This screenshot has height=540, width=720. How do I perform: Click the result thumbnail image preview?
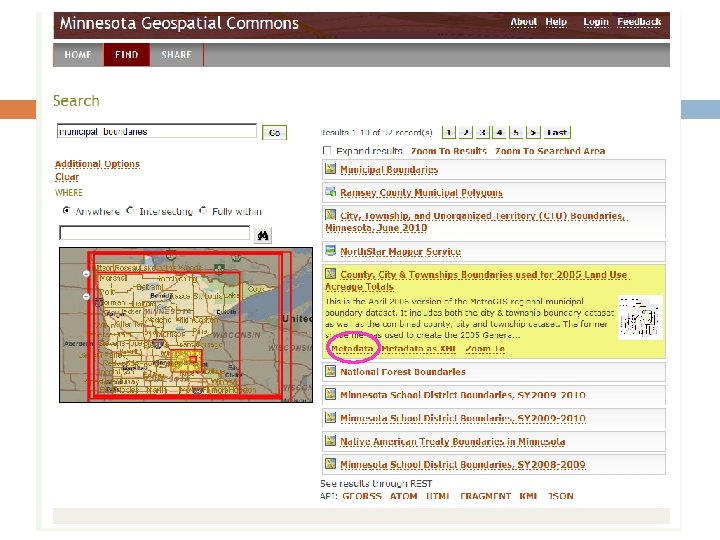tap(640, 317)
